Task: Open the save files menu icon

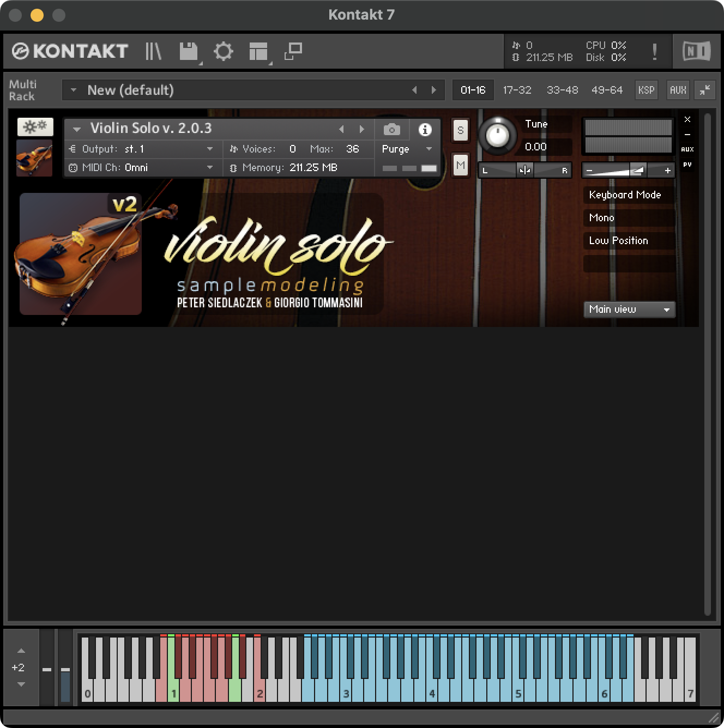Action: click(189, 51)
